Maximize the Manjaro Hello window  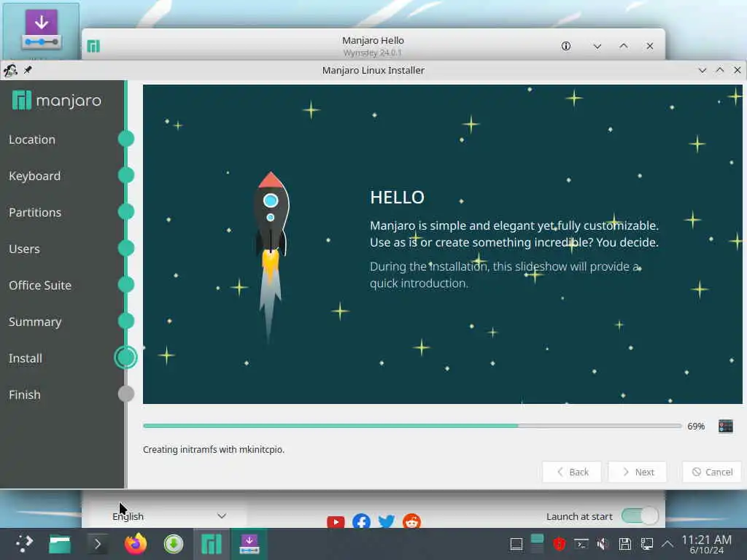[624, 46]
